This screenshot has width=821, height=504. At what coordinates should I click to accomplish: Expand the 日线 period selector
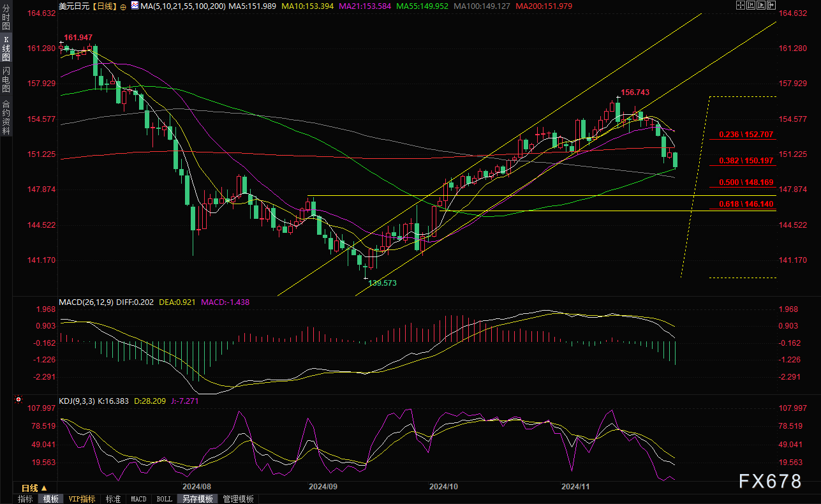[x=31, y=488]
